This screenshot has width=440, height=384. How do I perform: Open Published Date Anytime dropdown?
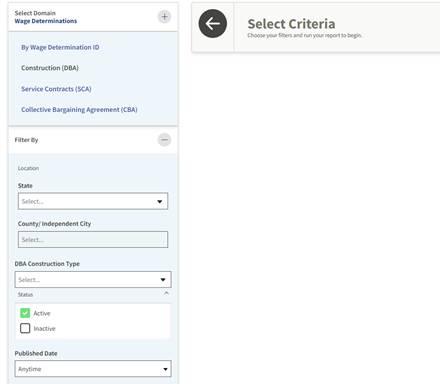[x=93, y=369]
